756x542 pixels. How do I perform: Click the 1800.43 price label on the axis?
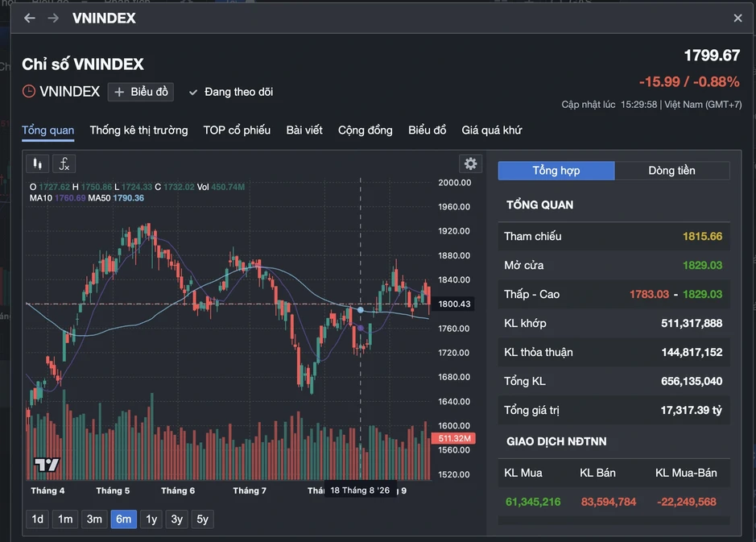click(x=454, y=304)
